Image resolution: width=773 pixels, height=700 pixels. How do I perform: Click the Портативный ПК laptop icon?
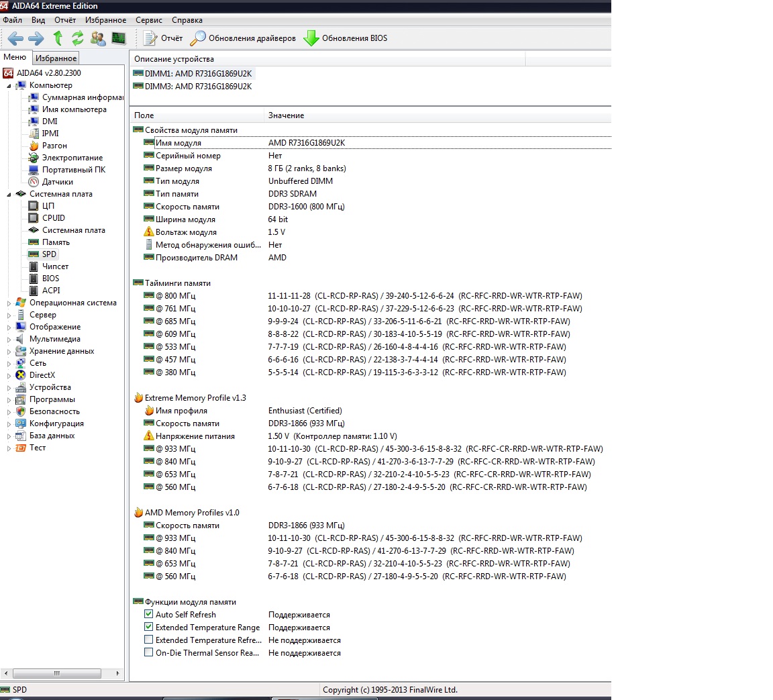coord(34,170)
